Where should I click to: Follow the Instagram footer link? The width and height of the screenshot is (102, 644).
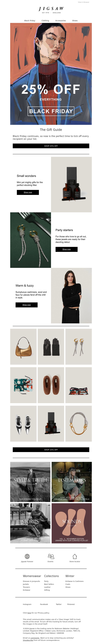[27, 604]
